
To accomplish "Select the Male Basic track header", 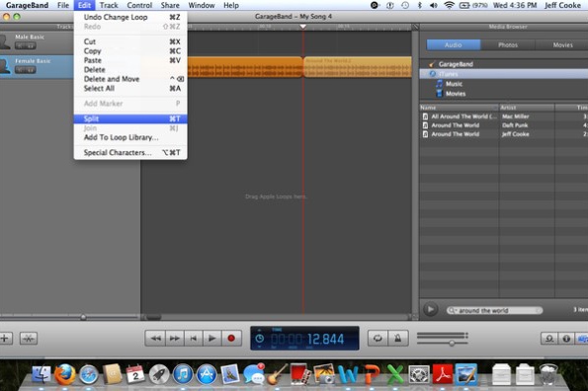I will pos(37,41).
